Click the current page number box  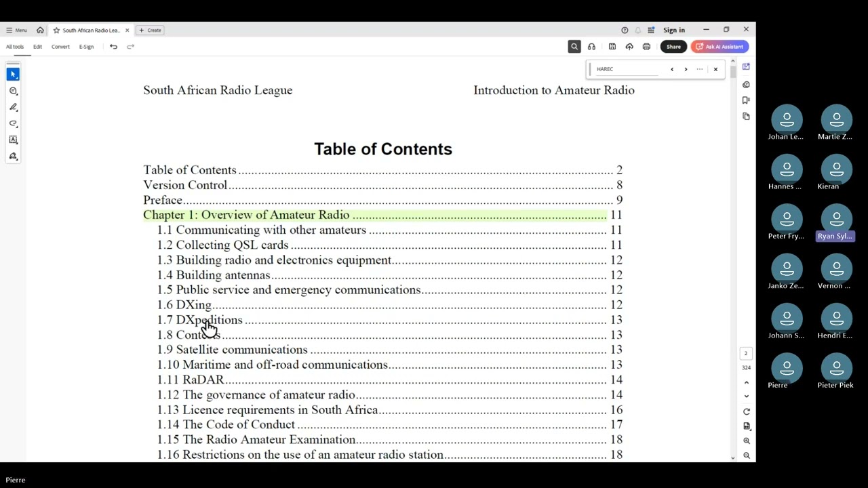click(x=746, y=353)
